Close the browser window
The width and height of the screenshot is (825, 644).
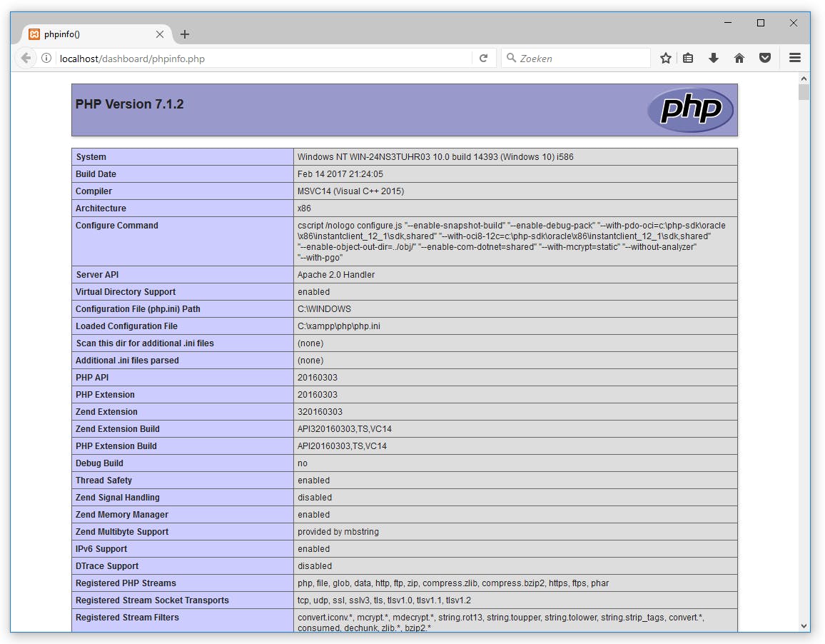pos(794,23)
